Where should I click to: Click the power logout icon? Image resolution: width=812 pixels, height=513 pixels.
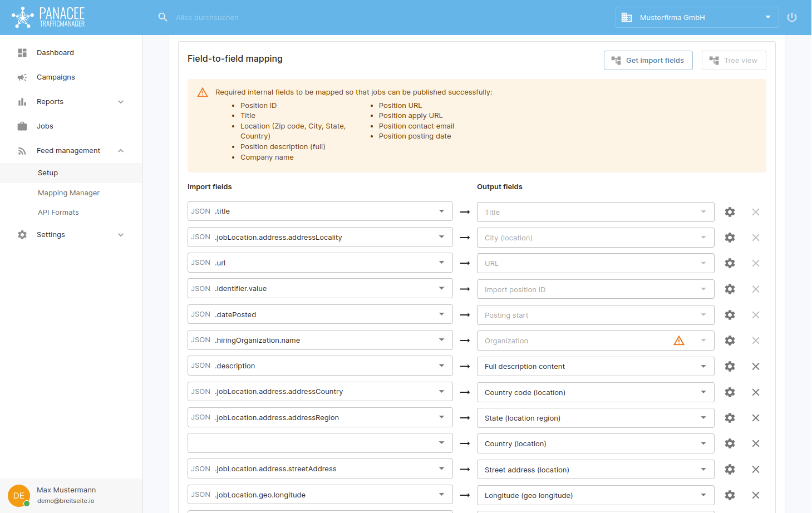tap(791, 17)
